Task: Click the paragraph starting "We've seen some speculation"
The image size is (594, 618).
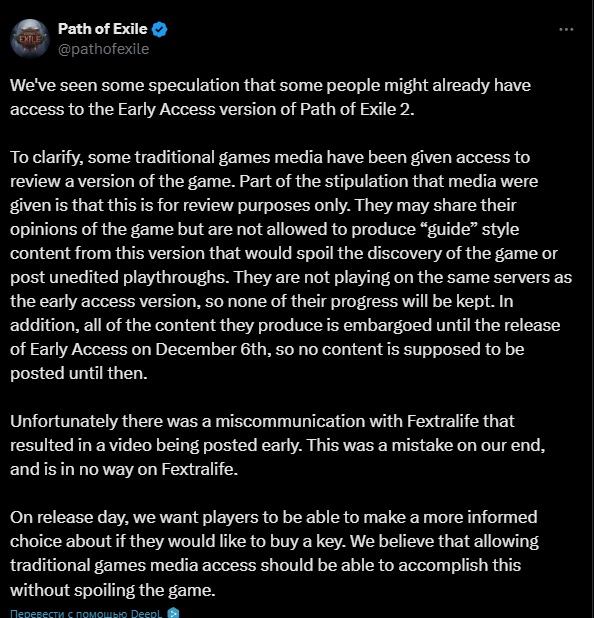Action: click(x=270, y=97)
